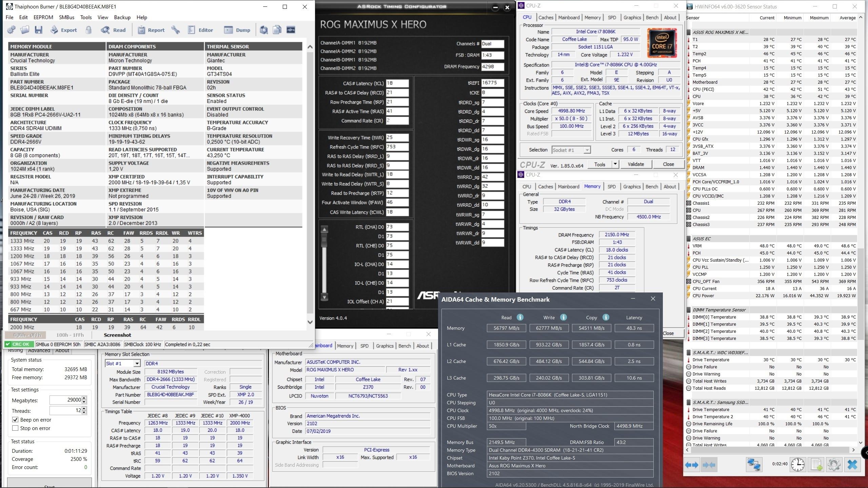Click the Timing Configurator scroll down arrow
The image size is (868, 488).
324,297
